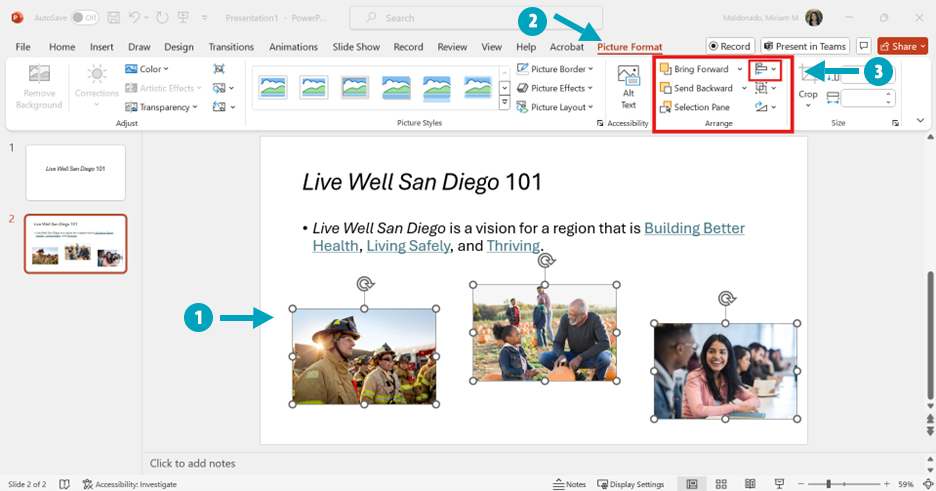Viewport: 936px width, 491px height.
Task: Click the Redo icon
Action: pyautogui.click(x=162, y=18)
